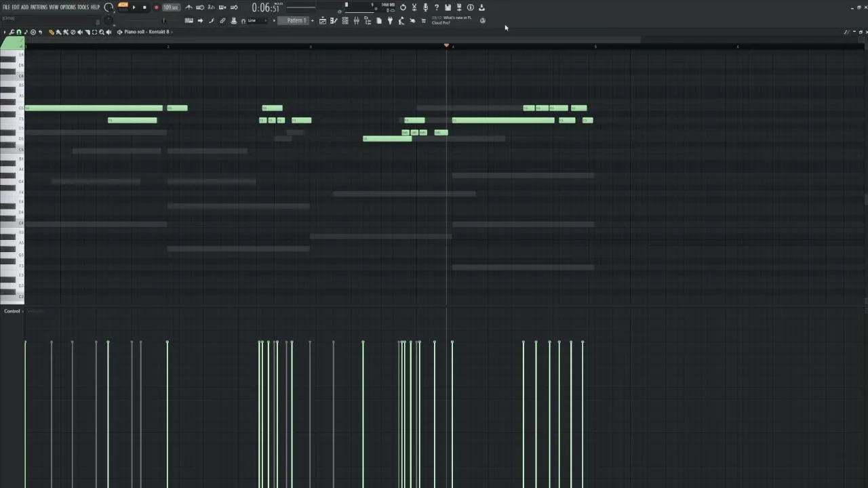
Task: Open the project info icon
Action: [471, 7]
